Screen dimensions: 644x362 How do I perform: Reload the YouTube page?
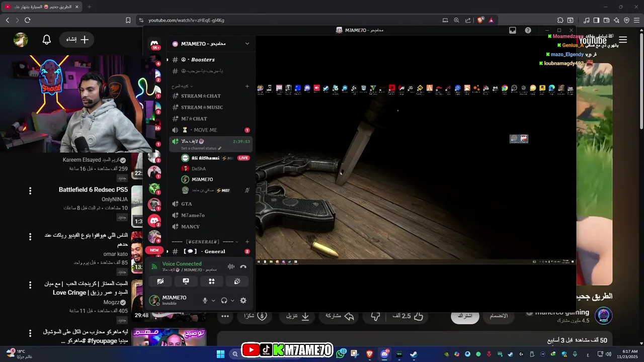(28, 20)
